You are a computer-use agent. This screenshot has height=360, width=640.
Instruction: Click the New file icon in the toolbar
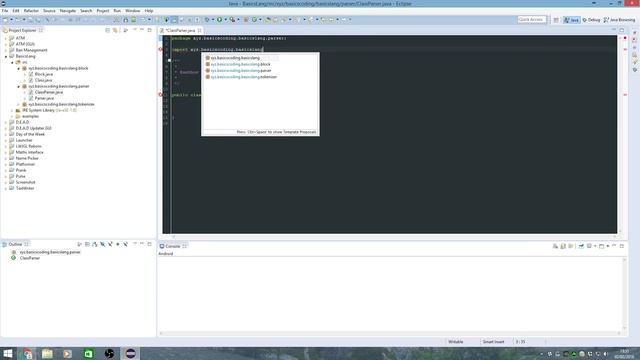pos(5,20)
